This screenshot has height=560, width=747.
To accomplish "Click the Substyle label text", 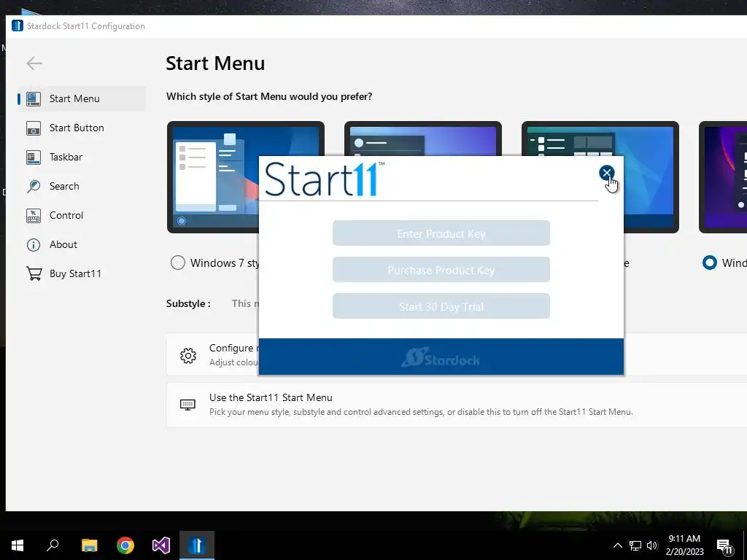I will click(x=188, y=304).
